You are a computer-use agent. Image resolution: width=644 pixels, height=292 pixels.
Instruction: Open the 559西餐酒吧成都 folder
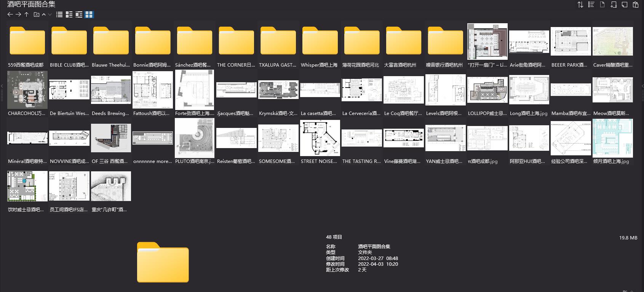(x=27, y=41)
